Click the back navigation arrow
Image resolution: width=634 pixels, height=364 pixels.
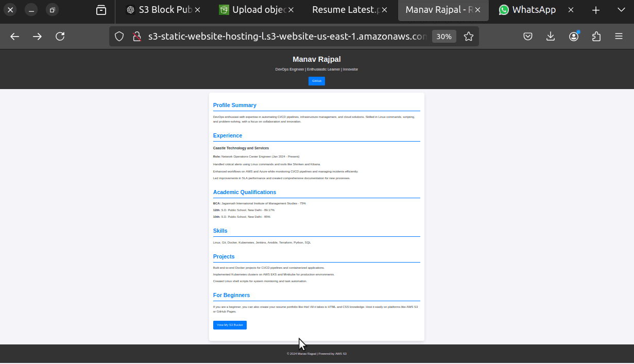14,37
